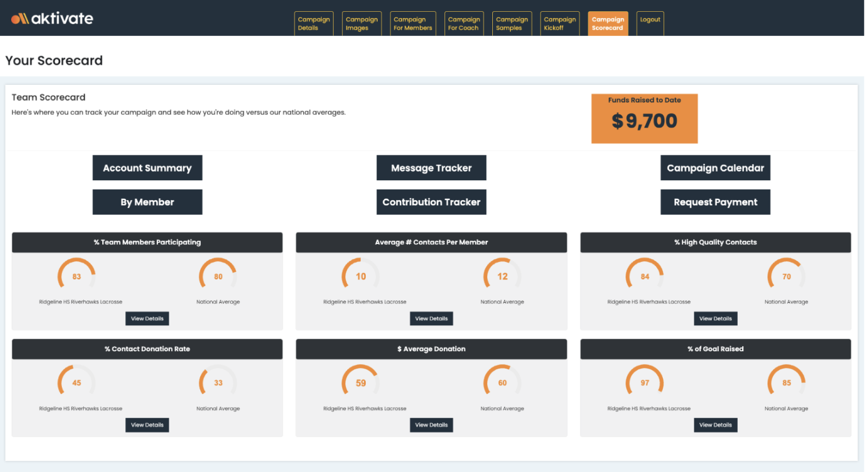Open the Campaign Details tab

pyautogui.click(x=314, y=24)
